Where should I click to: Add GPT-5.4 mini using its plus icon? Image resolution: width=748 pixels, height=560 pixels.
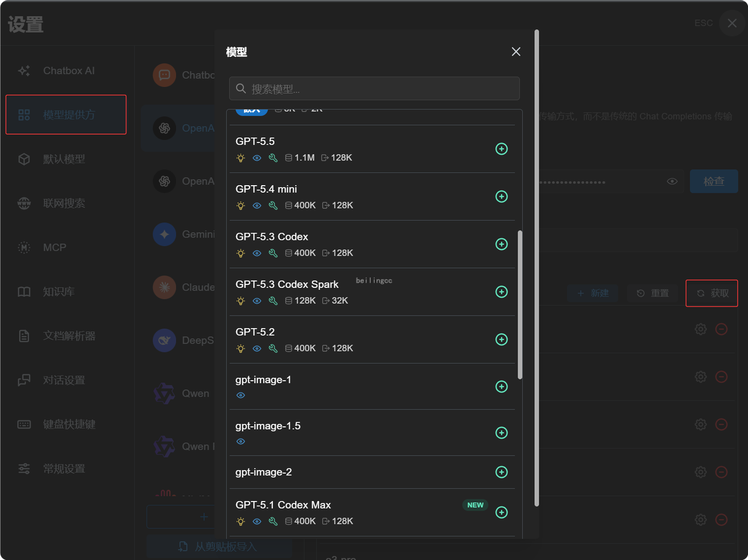pyautogui.click(x=501, y=197)
